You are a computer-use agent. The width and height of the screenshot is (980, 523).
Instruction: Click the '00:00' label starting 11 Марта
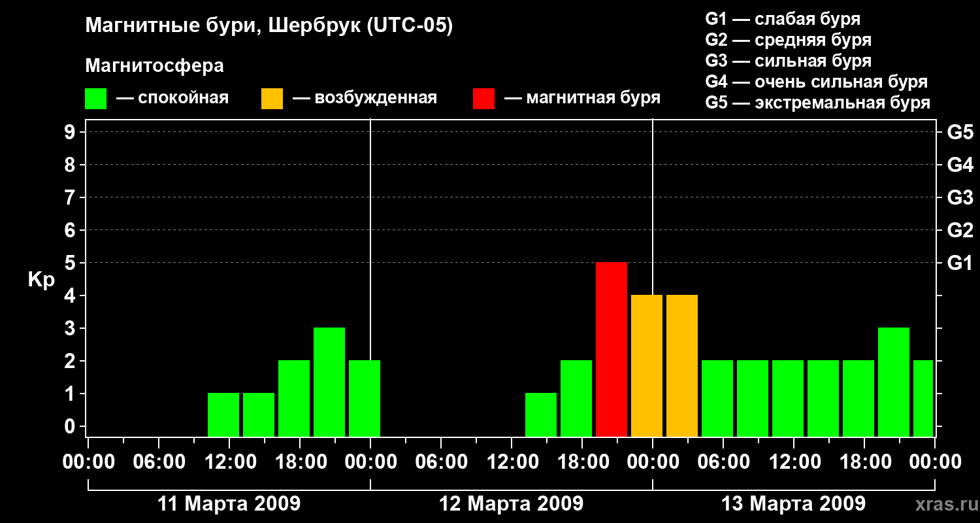88,462
